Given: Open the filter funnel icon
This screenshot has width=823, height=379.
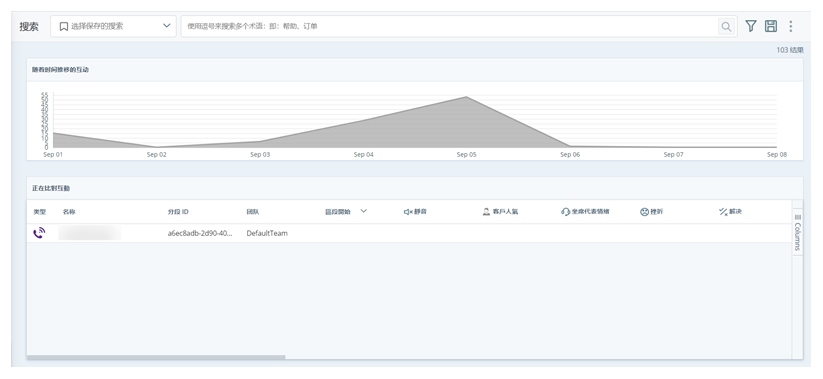Looking at the screenshot, I should 751,26.
